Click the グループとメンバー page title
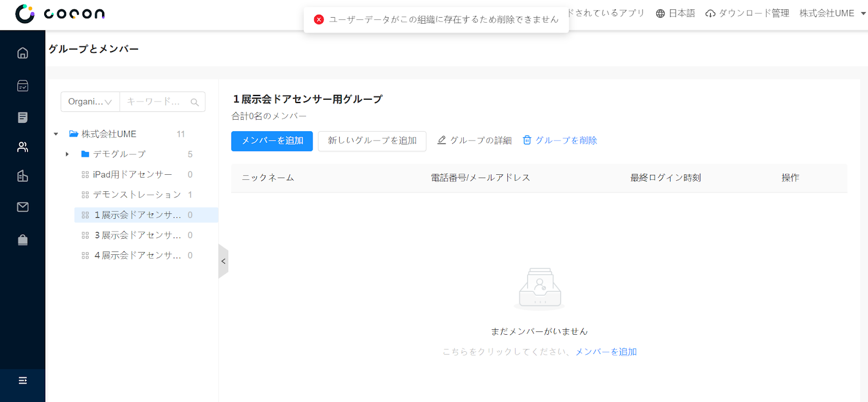Viewport: 868px width, 402px height. click(x=94, y=49)
